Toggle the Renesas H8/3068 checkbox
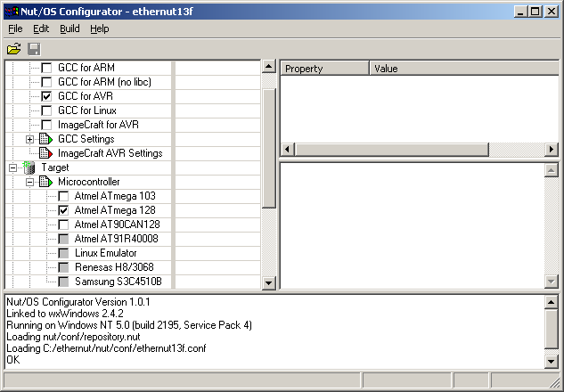This screenshot has width=564, height=392. coord(63,267)
